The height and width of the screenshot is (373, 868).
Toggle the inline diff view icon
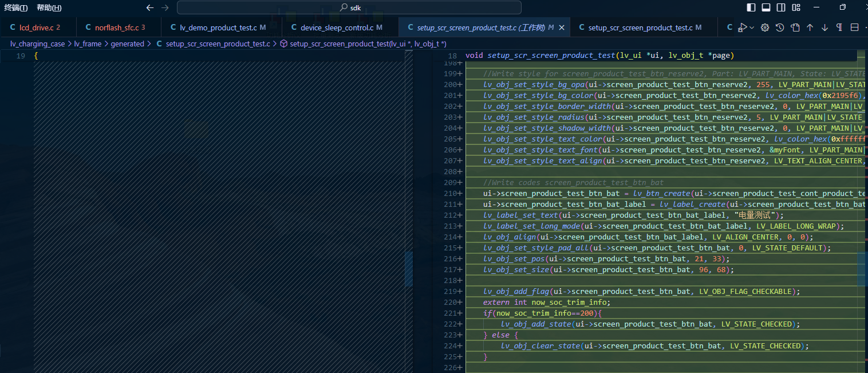tap(855, 28)
